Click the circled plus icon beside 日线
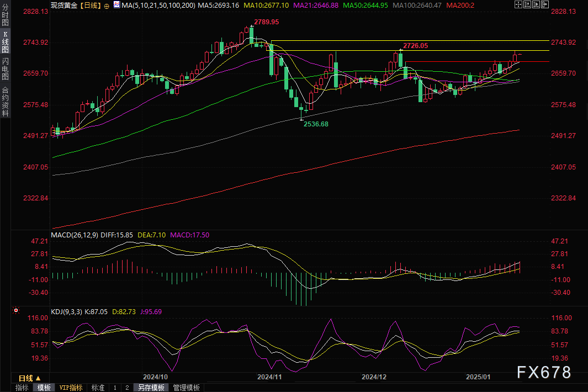Viewport: 588px width, 392px height. click(107, 5)
